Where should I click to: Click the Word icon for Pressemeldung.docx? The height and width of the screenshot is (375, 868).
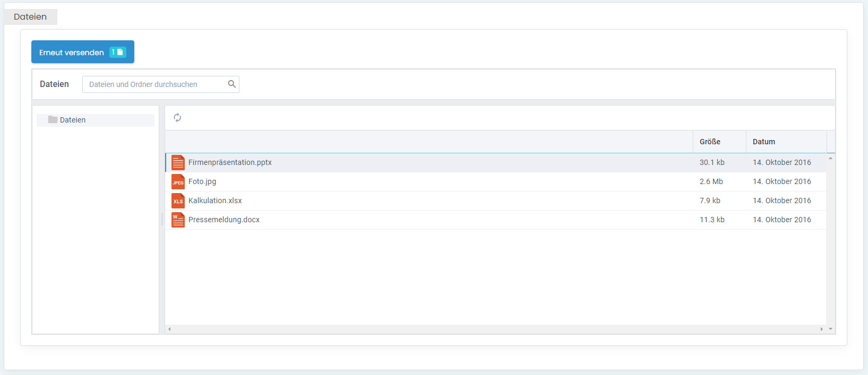coord(178,220)
